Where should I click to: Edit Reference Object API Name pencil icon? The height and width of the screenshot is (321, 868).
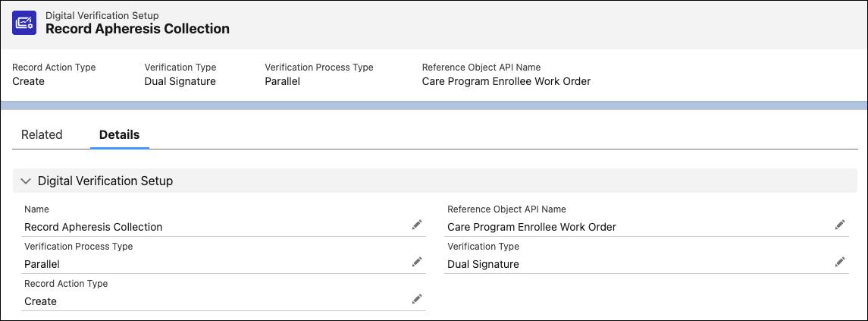click(x=839, y=225)
